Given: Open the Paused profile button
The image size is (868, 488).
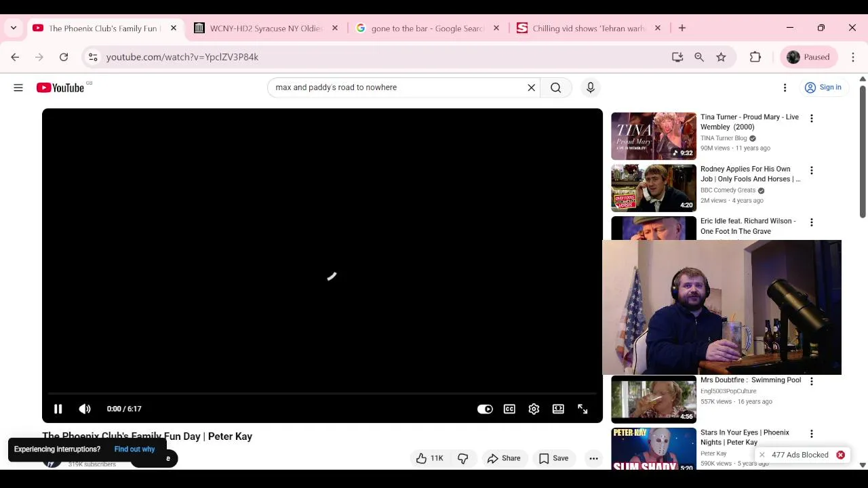Looking at the screenshot, I should [x=809, y=57].
